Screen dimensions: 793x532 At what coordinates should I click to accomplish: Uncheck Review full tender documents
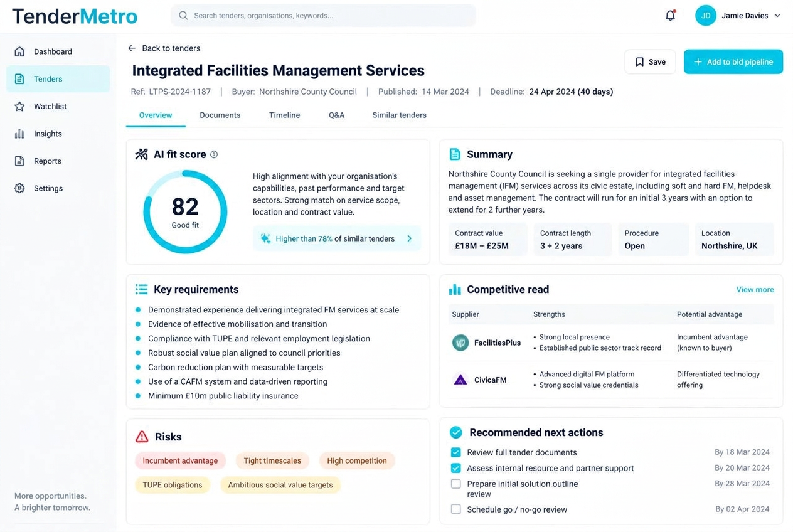click(x=456, y=452)
